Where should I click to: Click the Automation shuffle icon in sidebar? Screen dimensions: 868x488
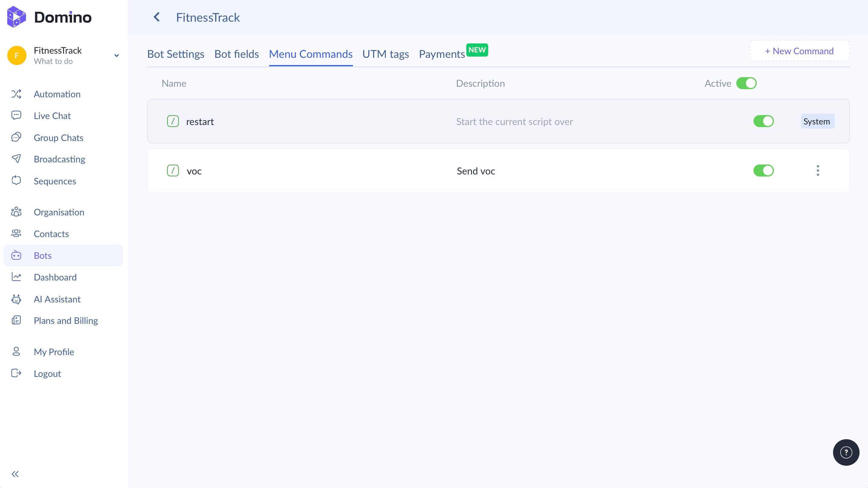16,94
